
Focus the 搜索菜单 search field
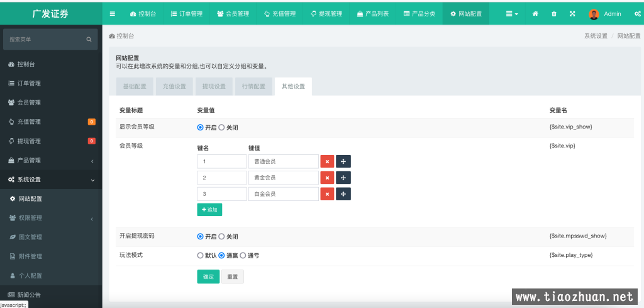[x=50, y=40]
